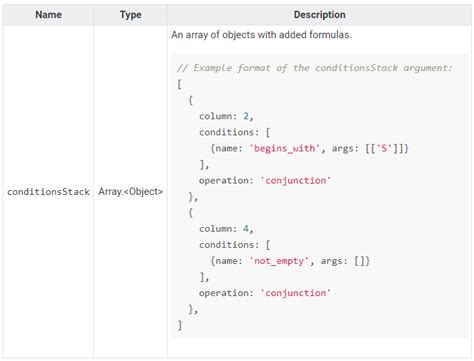Click the Type column header
Image resolution: width=474 pixels, height=361 pixels.
tap(130, 15)
